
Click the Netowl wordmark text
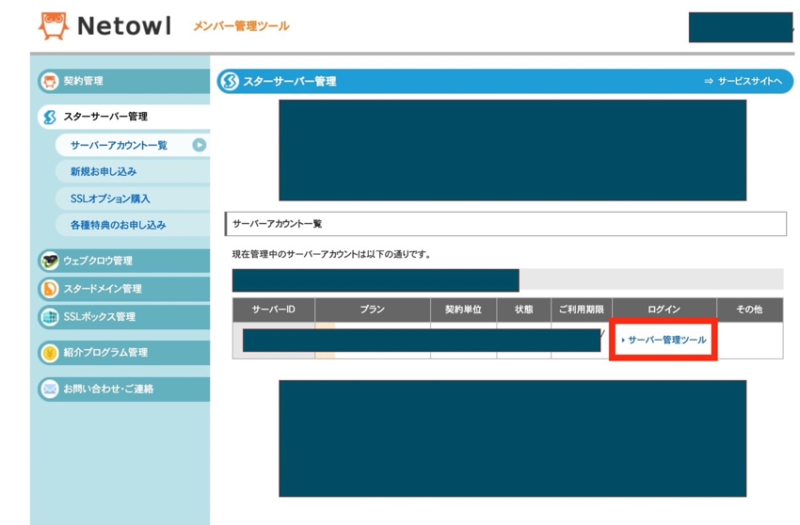(124, 26)
